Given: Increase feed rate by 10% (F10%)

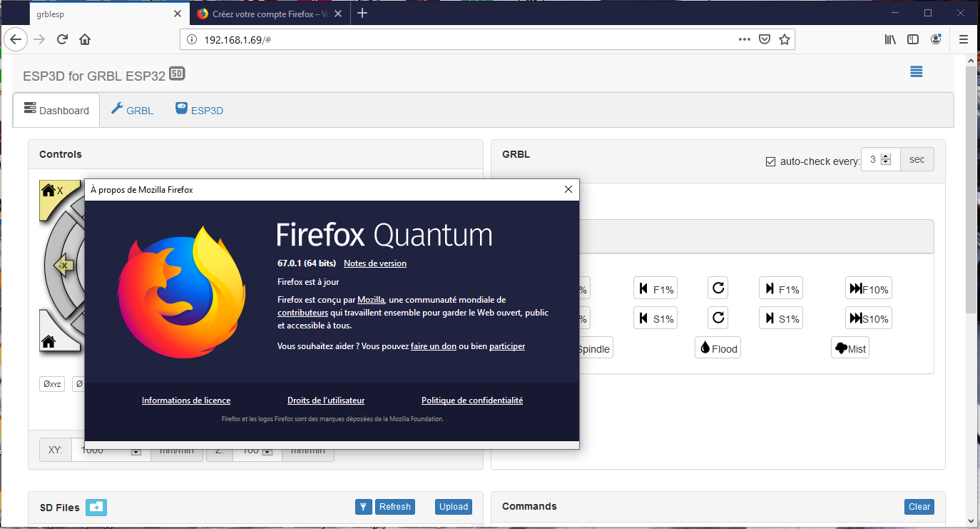Looking at the screenshot, I should tap(869, 289).
